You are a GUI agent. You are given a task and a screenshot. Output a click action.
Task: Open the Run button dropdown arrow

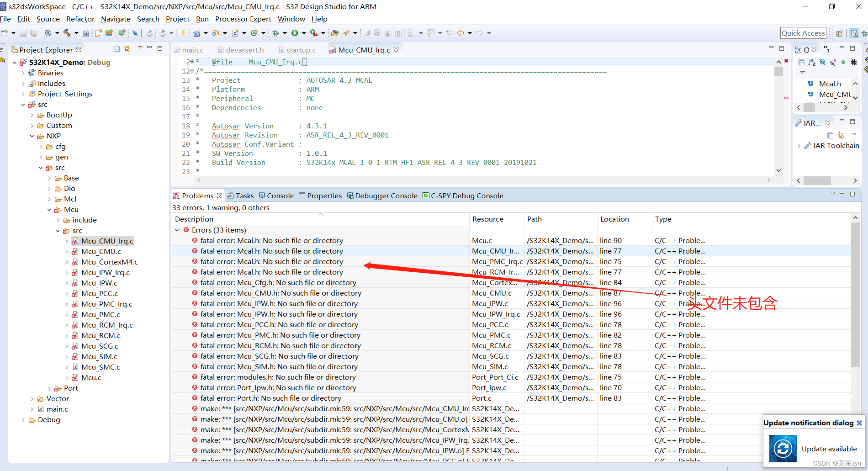pos(303,33)
